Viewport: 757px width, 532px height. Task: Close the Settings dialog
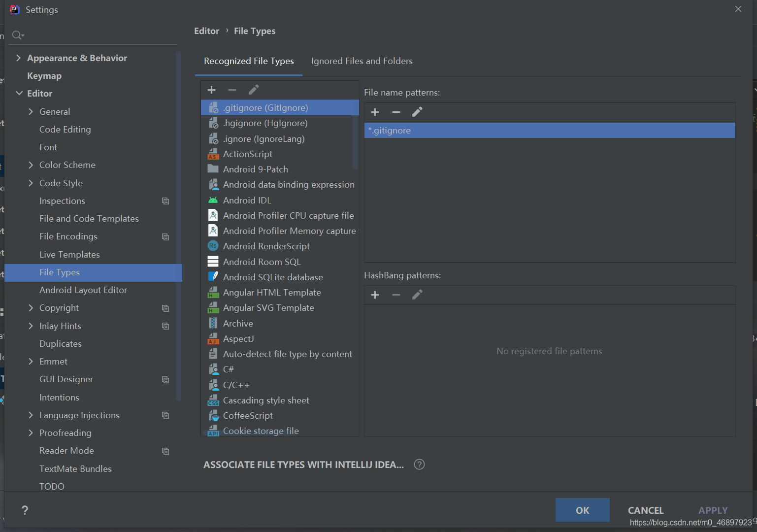pos(738,9)
